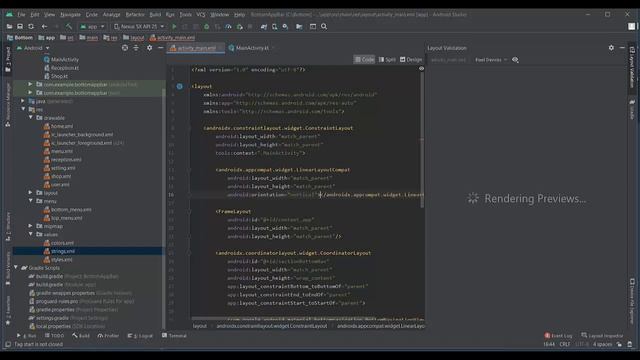The height and width of the screenshot is (360, 640).
Task: Click the '4 spaces' indent status entry
Action: (602, 344)
